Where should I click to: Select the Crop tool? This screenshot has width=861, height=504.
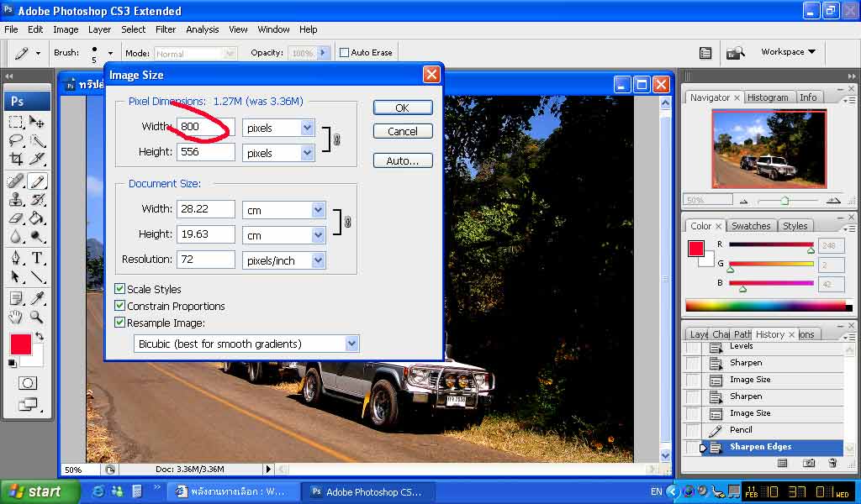click(x=16, y=158)
